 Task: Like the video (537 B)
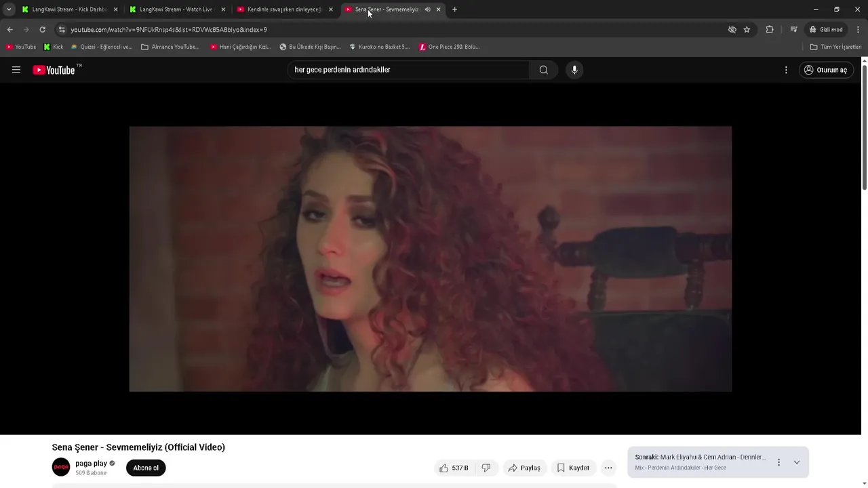click(x=454, y=468)
